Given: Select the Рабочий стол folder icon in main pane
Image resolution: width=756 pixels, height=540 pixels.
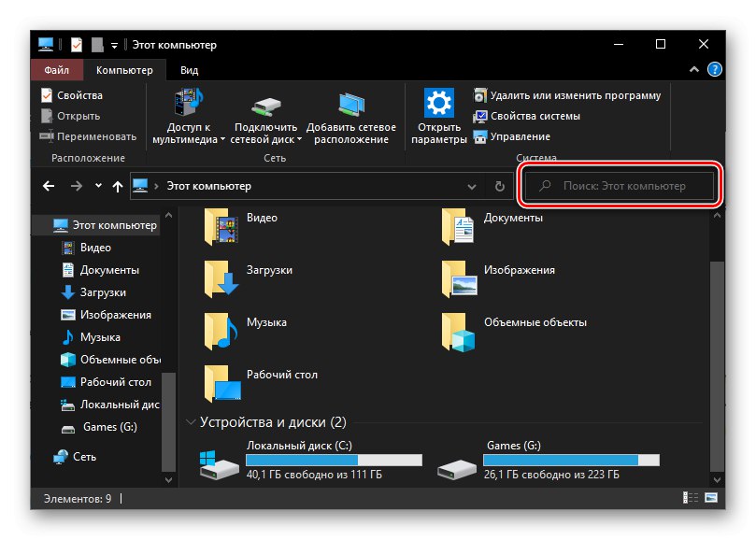Looking at the screenshot, I should (222, 384).
